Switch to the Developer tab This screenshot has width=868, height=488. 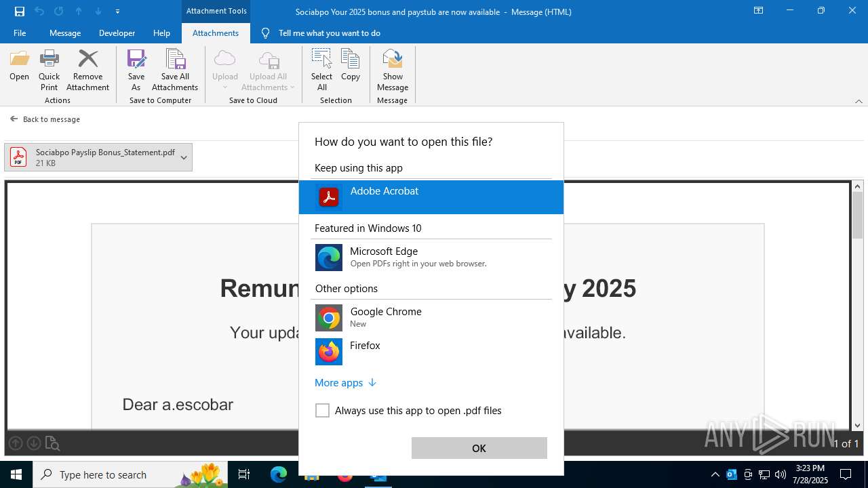[x=117, y=33]
